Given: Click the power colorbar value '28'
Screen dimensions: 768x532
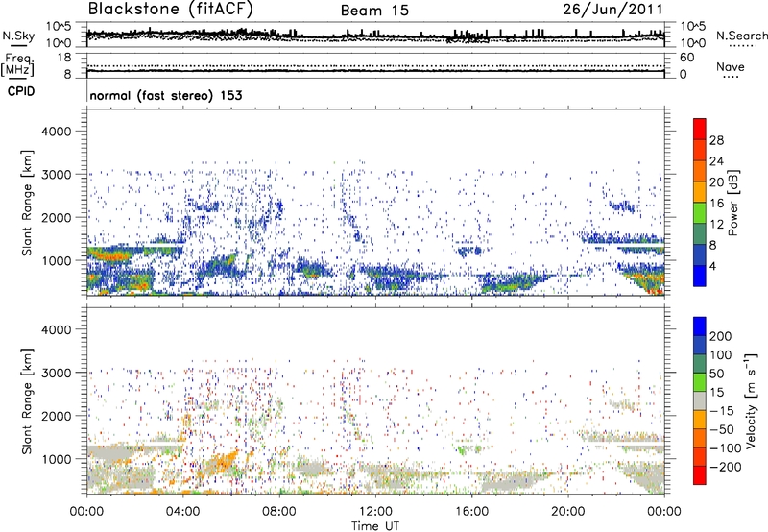Looking at the screenshot, I should point(716,140).
